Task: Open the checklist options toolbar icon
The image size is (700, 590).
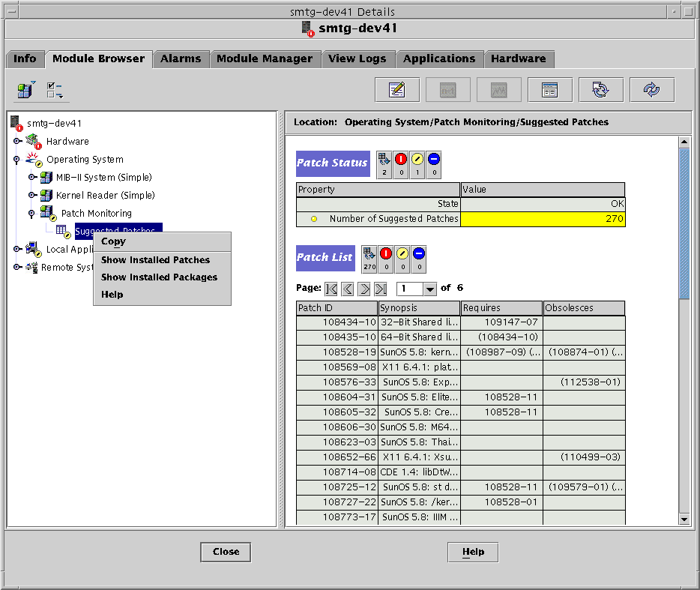Action: tap(55, 90)
